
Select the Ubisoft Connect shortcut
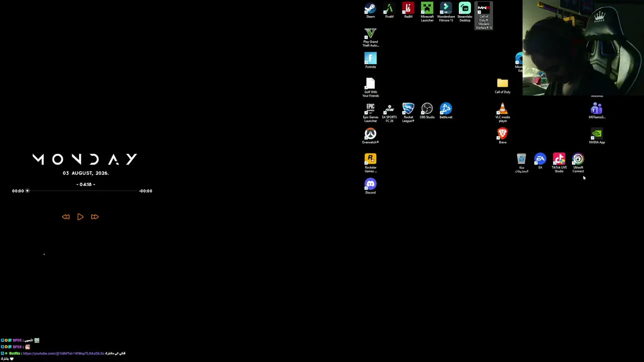(x=578, y=163)
